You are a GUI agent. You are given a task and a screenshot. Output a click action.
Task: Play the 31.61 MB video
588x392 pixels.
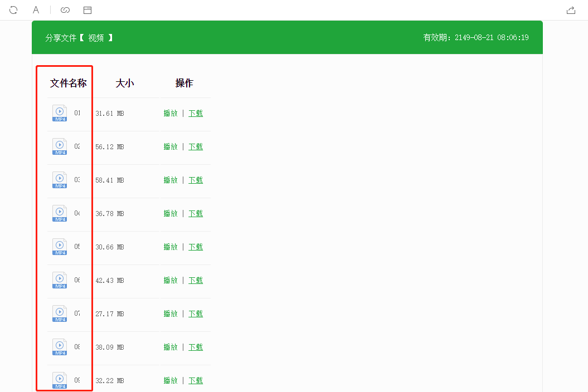click(171, 113)
